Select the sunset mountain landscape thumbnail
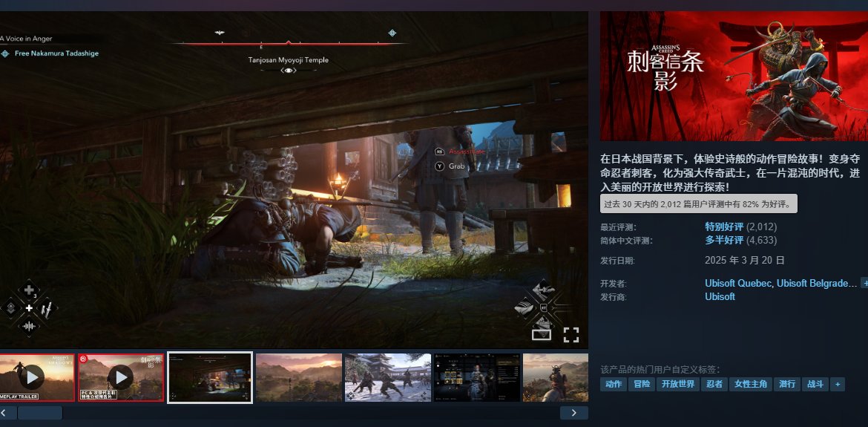Viewport: 868px width, 427px height. (x=299, y=378)
